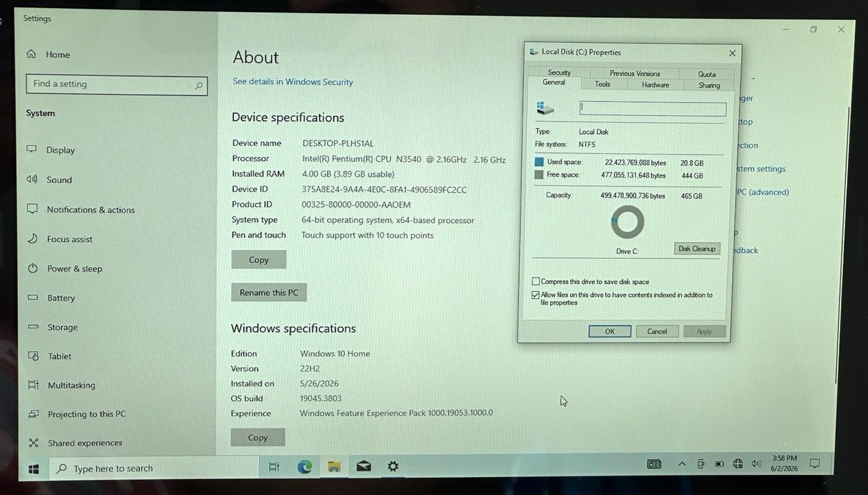Open Sound settings
This screenshot has height=495, width=868.
click(x=49, y=180)
